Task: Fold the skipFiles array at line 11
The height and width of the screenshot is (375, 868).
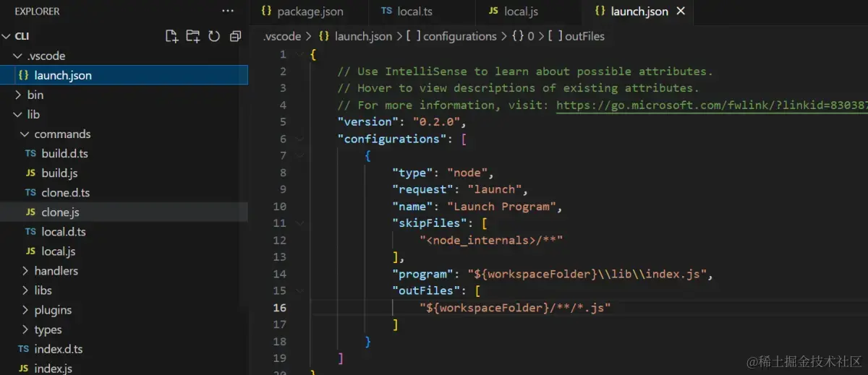Action: (299, 223)
